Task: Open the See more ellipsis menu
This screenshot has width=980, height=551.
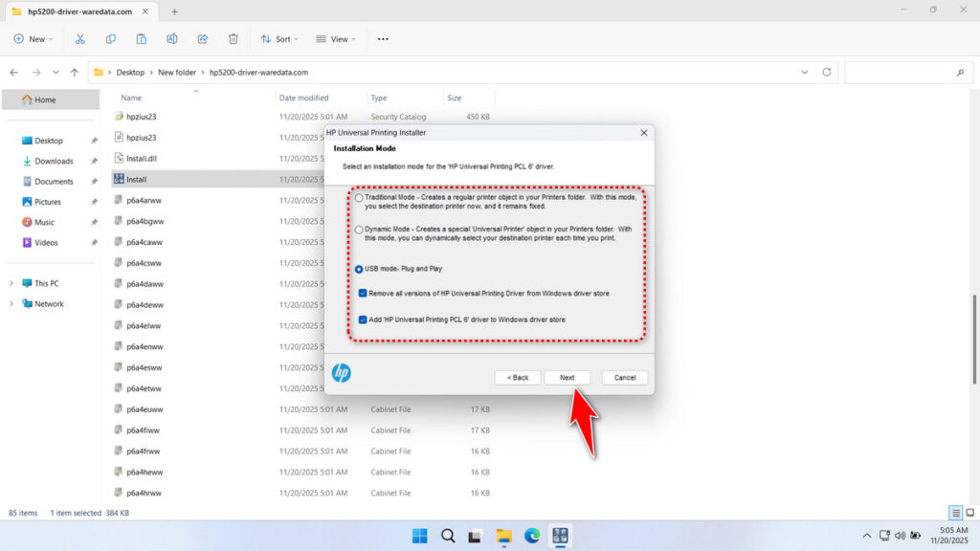Action: (383, 38)
